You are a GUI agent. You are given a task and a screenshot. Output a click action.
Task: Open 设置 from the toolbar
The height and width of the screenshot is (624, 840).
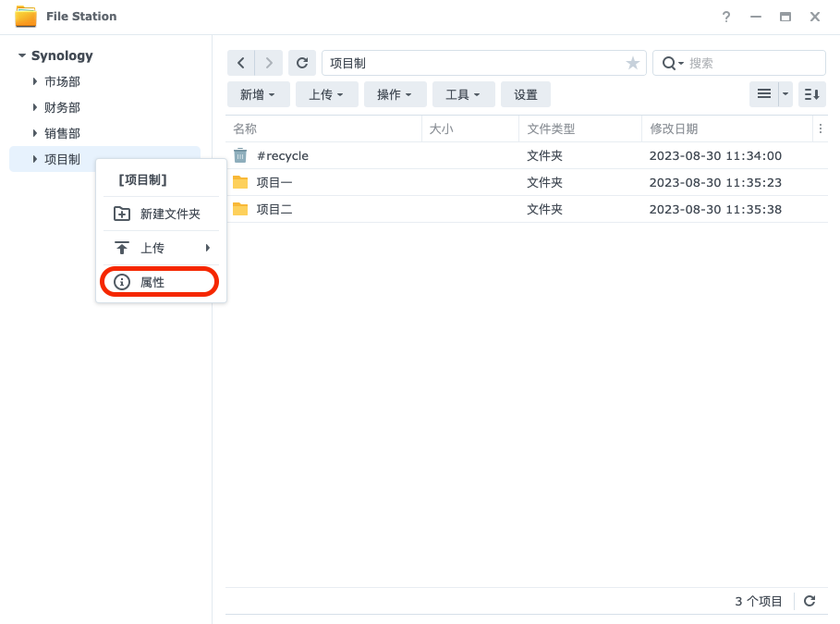click(x=525, y=93)
